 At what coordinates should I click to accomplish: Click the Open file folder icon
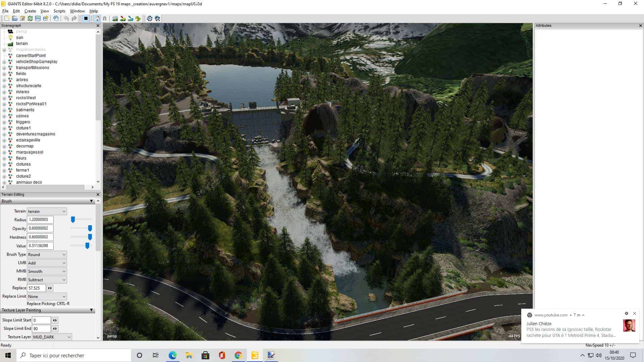click(14, 18)
